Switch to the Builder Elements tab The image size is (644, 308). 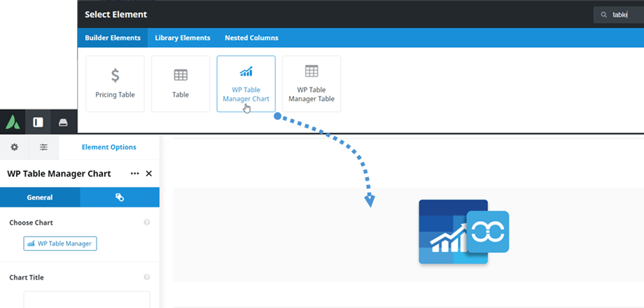[113, 38]
